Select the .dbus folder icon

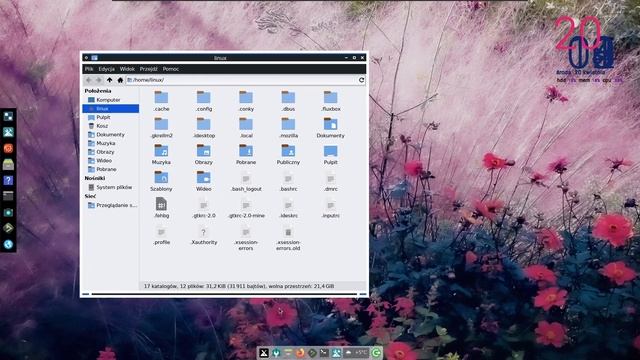[x=288, y=97]
